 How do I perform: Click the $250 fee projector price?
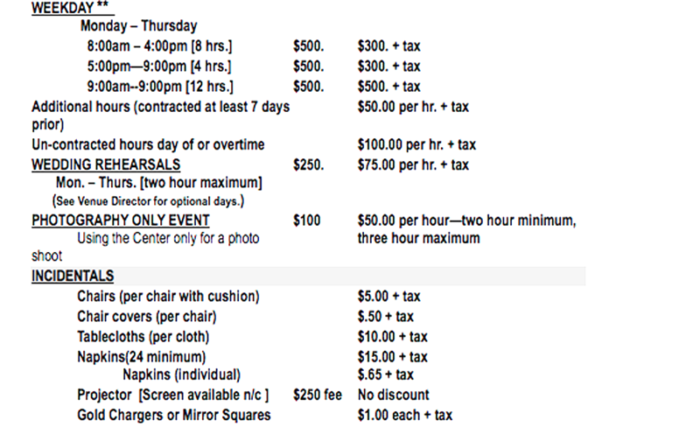318,395
